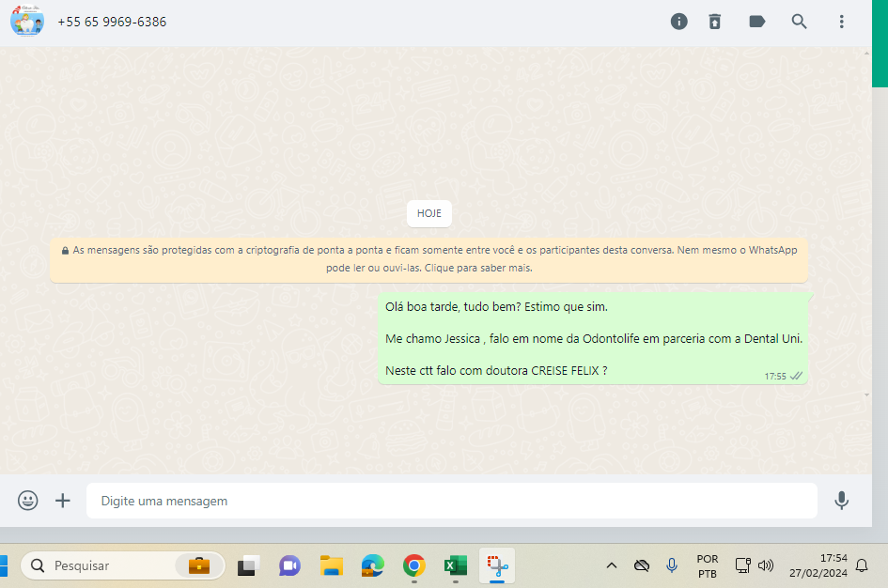Image resolution: width=888 pixels, height=588 pixels.
Task: Check the 17:55 message read receipts
Action: (796, 376)
